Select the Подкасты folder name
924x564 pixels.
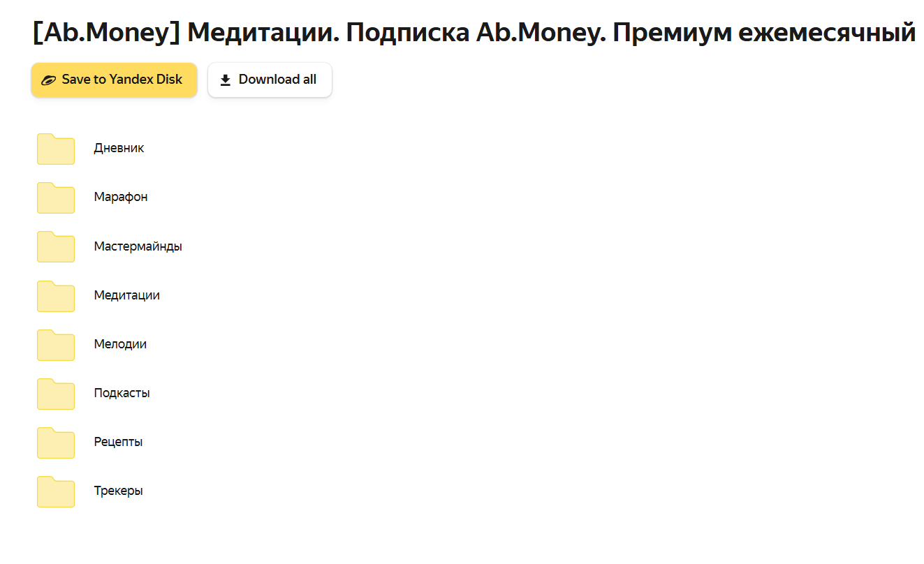[122, 393]
